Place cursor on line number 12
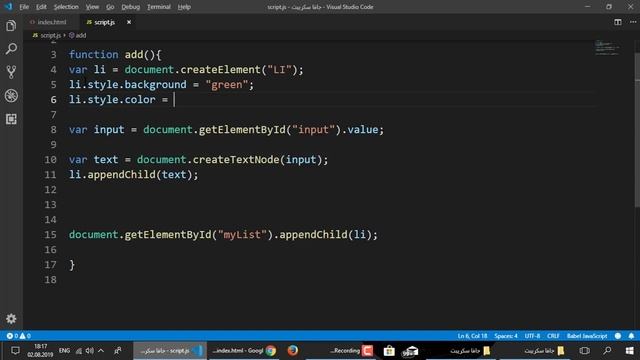 (50, 189)
